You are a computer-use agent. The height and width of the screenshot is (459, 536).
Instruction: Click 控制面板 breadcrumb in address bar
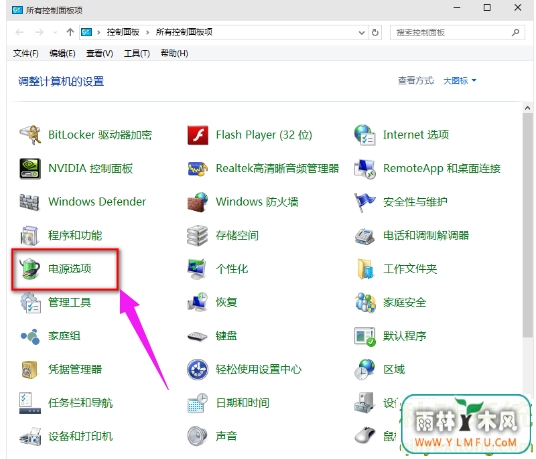[123, 32]
